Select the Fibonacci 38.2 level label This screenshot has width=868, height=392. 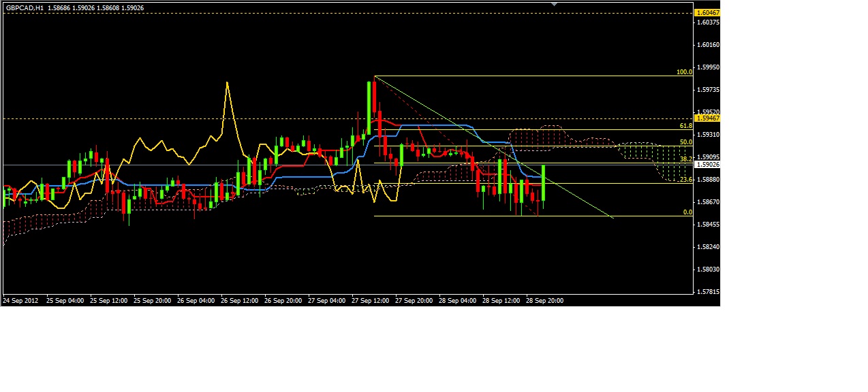(x=686, y=159)
